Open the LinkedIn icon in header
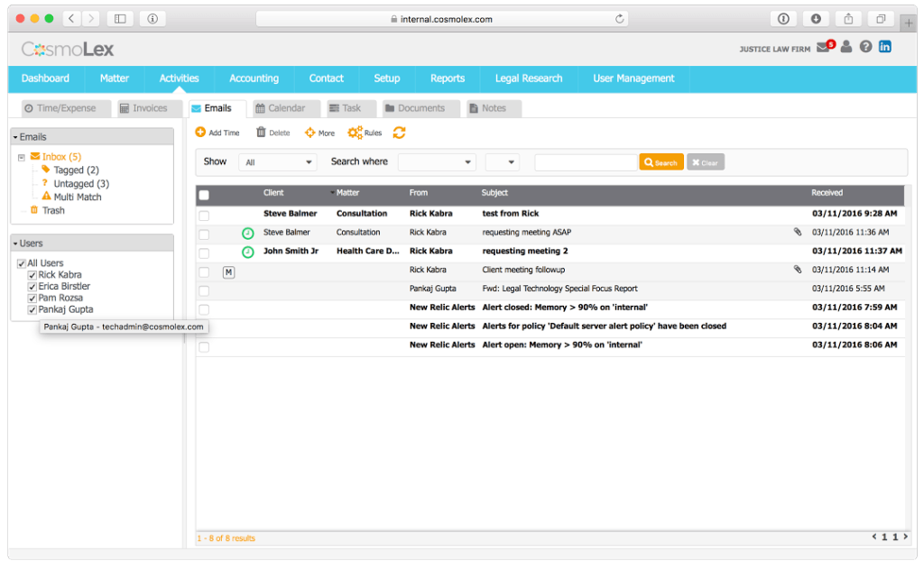924x561 pixels. 885,47
